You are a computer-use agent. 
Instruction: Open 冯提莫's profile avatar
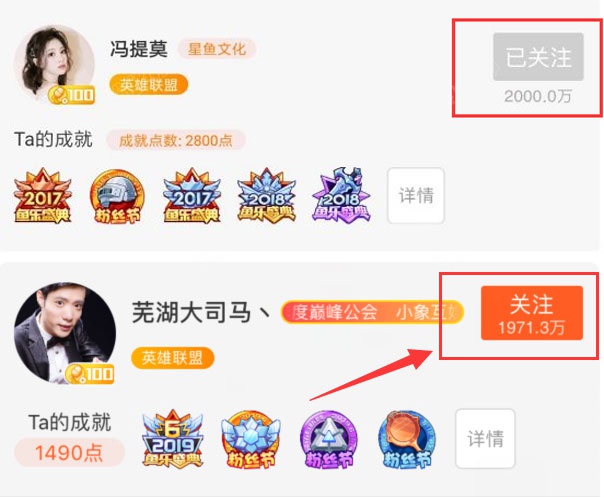54,64
